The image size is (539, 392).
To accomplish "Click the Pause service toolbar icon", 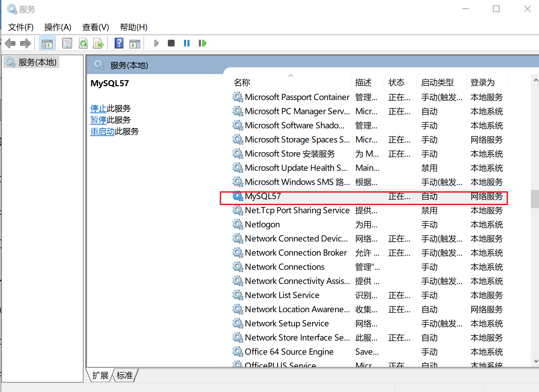I will click(x=187, y=43).
